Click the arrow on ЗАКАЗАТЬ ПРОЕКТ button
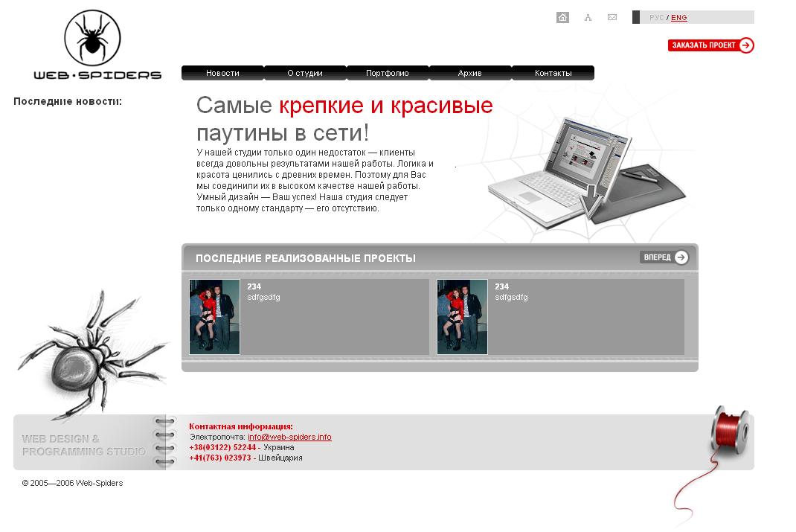796x532 pixels. click(745, 45)
